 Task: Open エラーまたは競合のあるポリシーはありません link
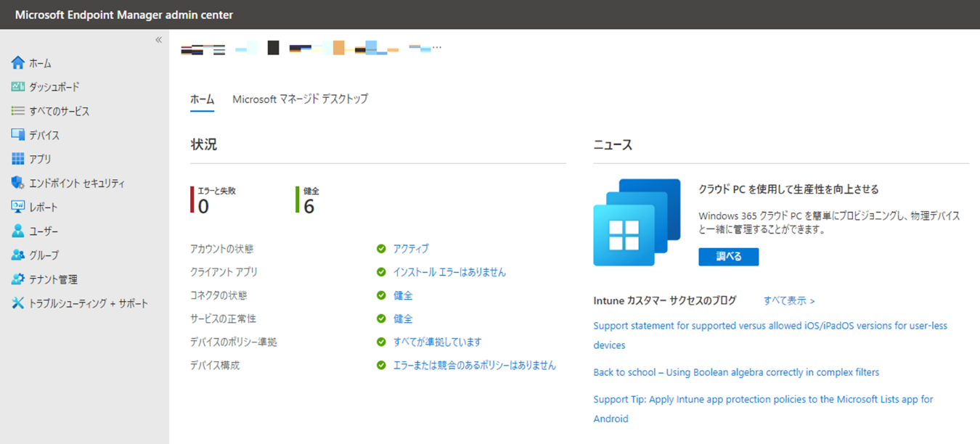[475, 365]
